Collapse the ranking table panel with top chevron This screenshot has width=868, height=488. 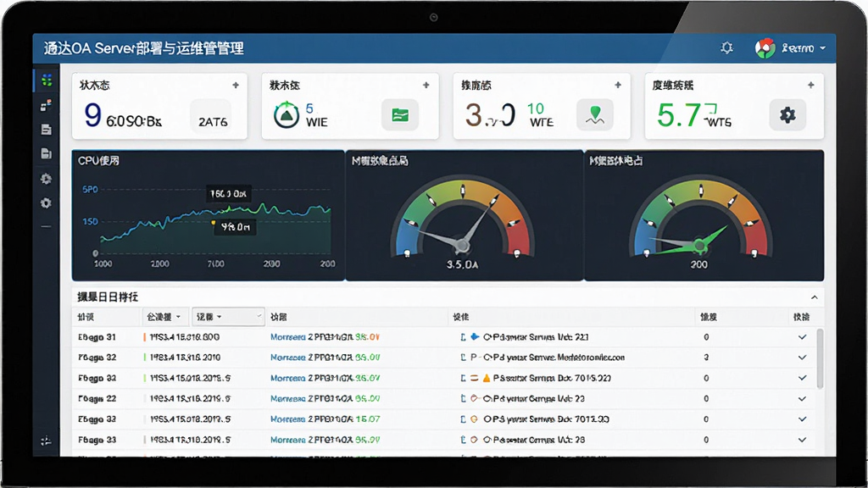[815, 297]
